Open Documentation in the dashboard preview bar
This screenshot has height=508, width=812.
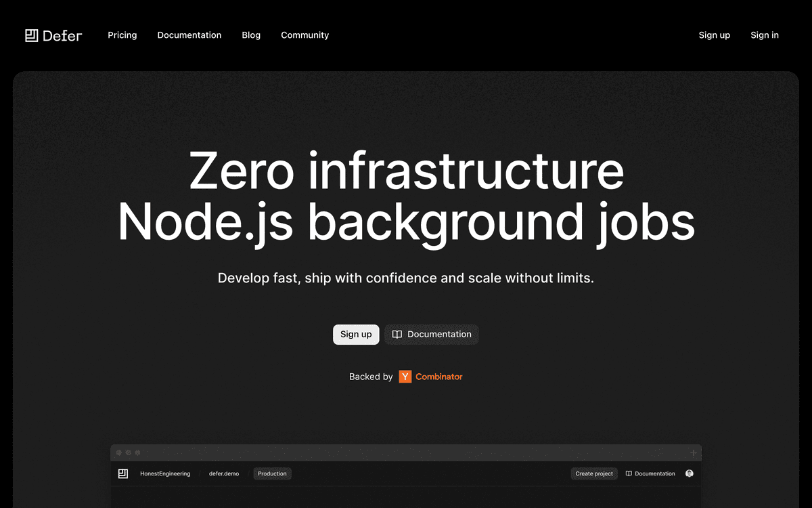(650, 473)
